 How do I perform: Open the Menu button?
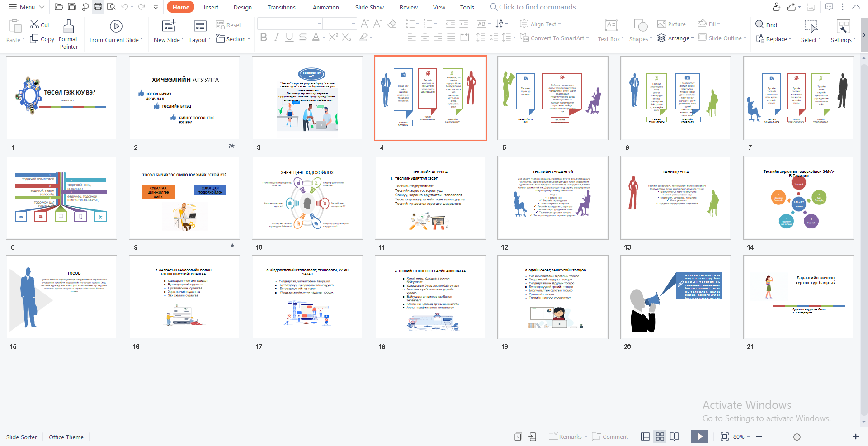(x=26, y=7)
